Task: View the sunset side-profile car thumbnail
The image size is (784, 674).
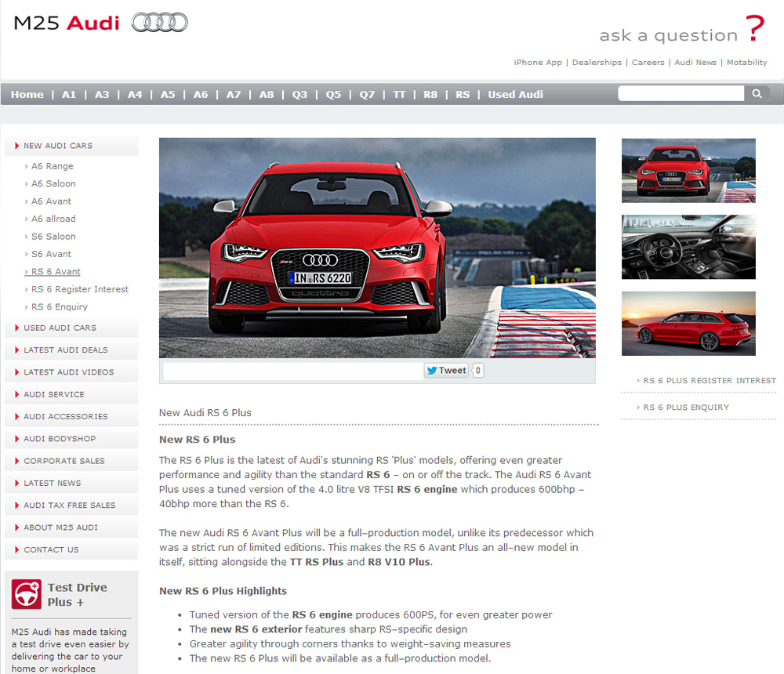Action: click(688, 324)
